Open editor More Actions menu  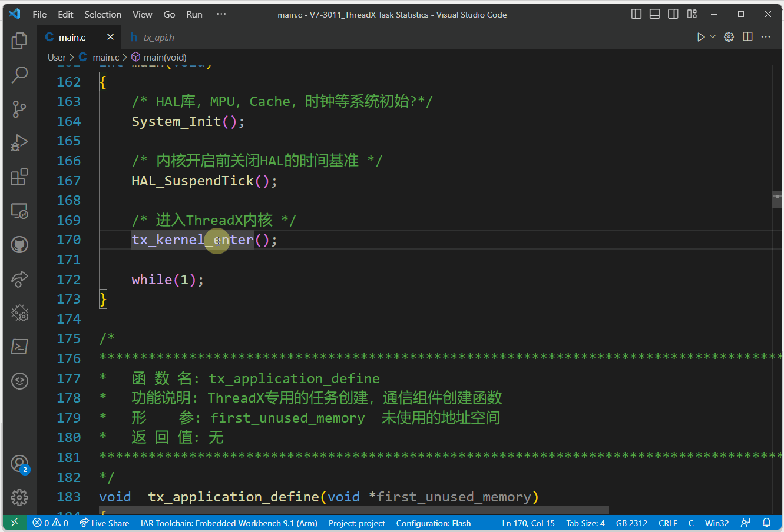click(766, 37)
